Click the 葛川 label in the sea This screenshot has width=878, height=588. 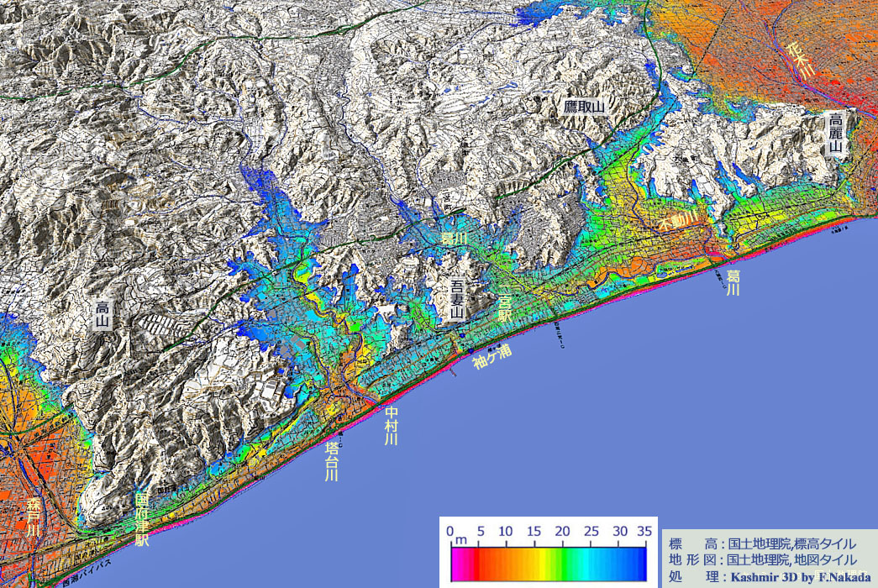click(733, 282)
